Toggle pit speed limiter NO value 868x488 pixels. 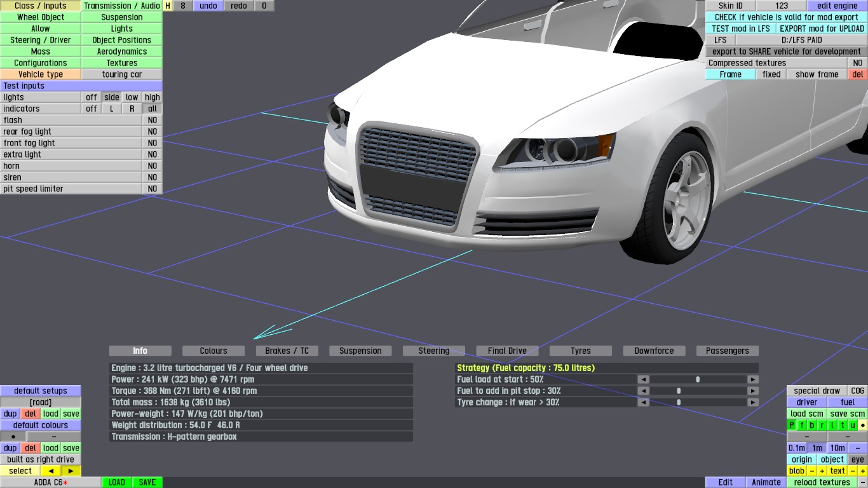(153, 189)
